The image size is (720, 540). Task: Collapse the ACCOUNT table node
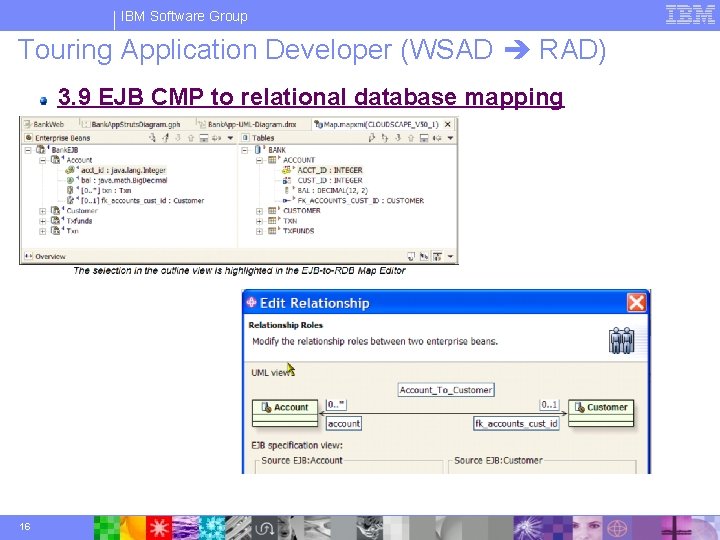(259, 160)
